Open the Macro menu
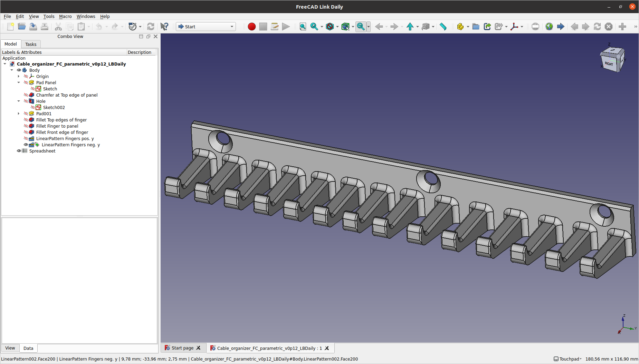639x364 pixels. (x=65, y=16)
